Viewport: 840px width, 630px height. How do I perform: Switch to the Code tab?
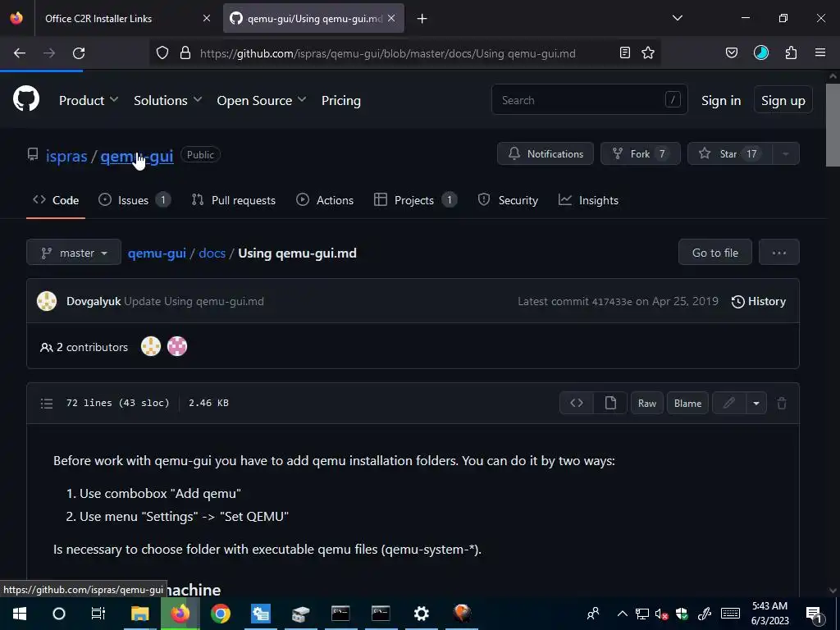(56, 200)
